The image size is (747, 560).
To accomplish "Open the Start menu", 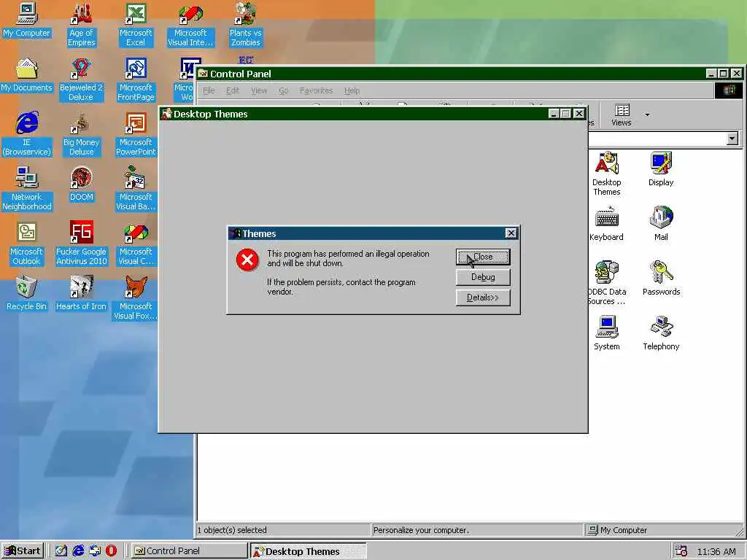I will 23,551.
